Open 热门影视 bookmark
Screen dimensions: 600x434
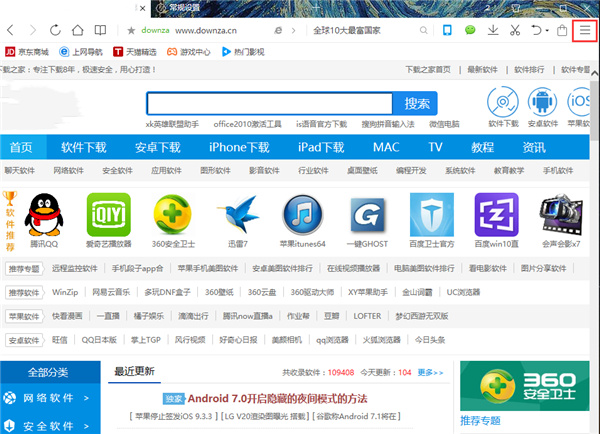click(243, 52)
